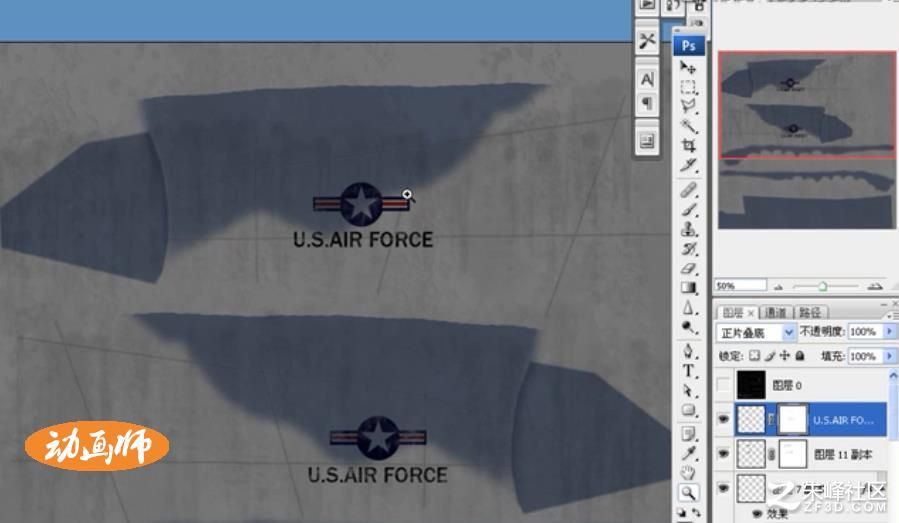Select the Polygonal Lasso tool
The width and height of the screenshot is (899, 523).
tap(688, 106)
